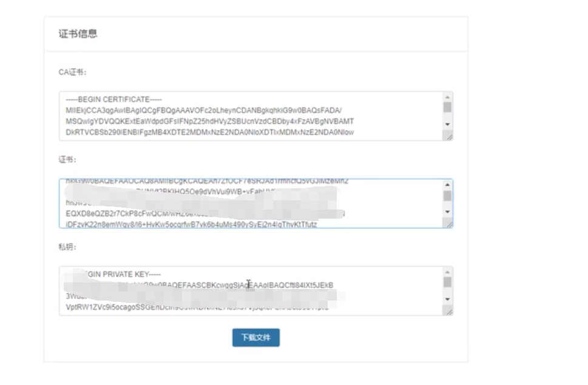Click the 私钥 field label
The image size is (588, 385).
pos(67,247)
